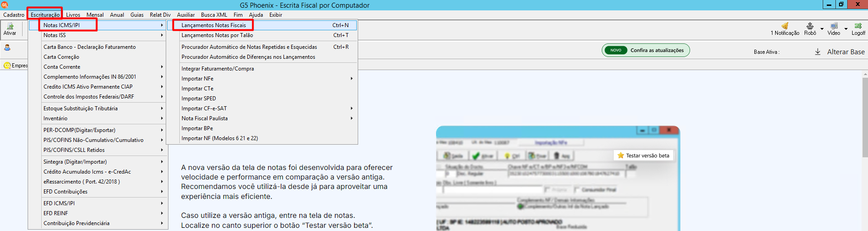Choose Integrar Faturamento/Compra

pyautogui.click(x=262, y=69)
